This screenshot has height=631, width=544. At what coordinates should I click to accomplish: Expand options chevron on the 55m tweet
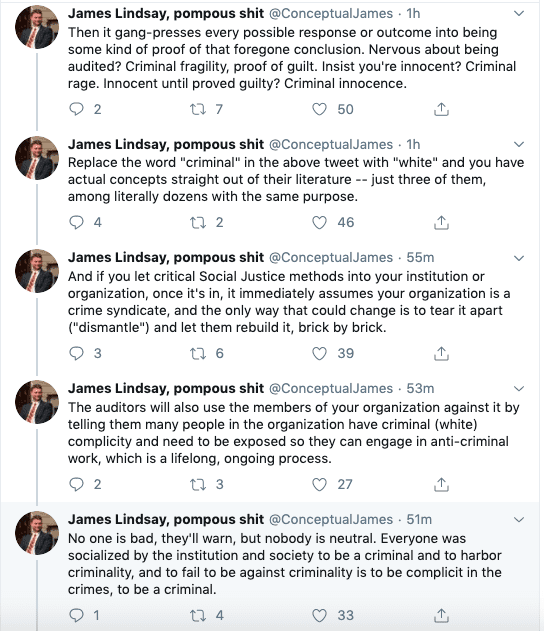519,258
